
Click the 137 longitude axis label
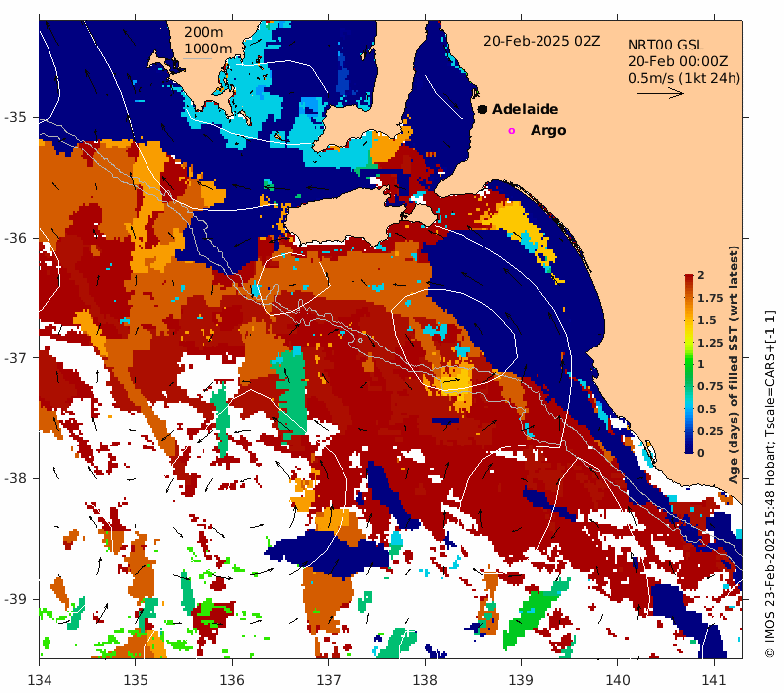[329, 680]
